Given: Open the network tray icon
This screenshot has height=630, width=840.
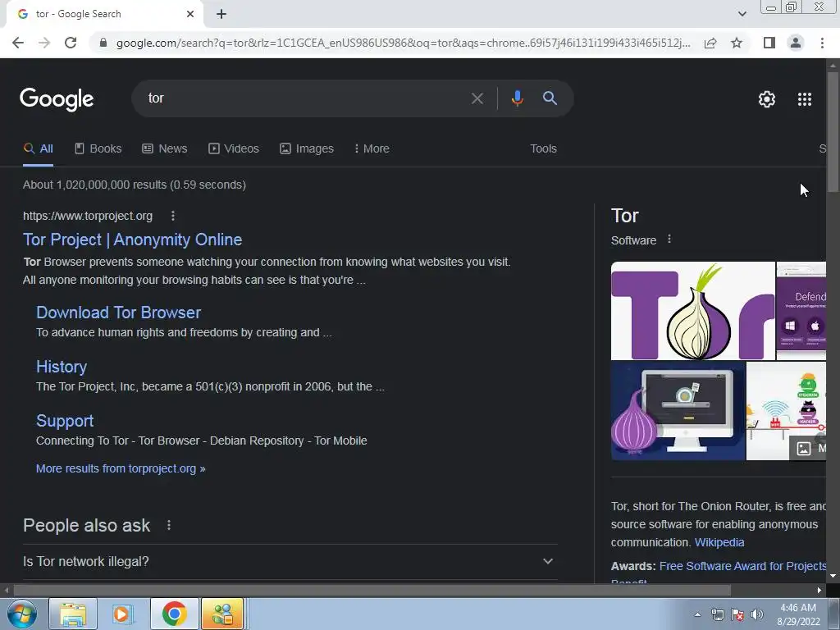Looking at the screenshot, I should [x=717, y=614].
